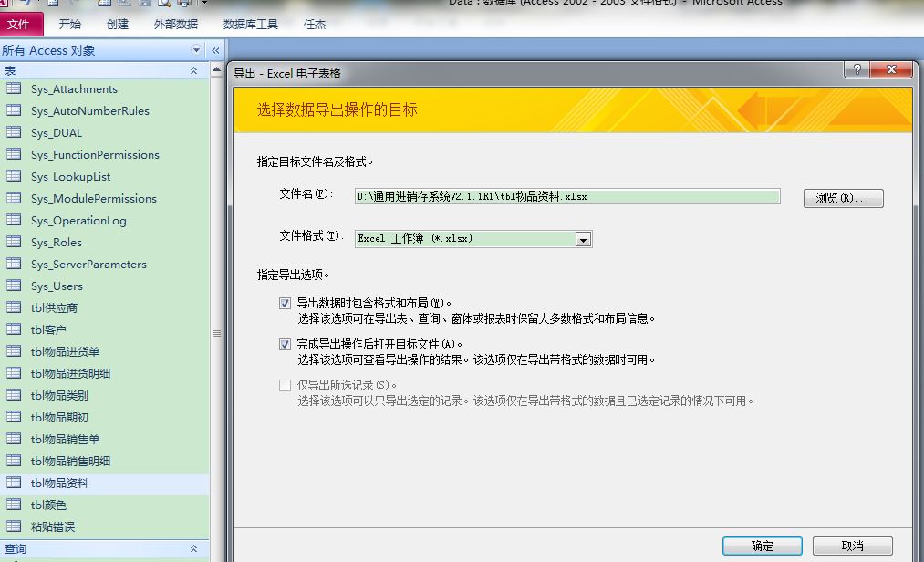This screenshot has height=562, width=924.
Task: Click the table icon beside tbl物品销售明细
Action: [x=14, y=460]
